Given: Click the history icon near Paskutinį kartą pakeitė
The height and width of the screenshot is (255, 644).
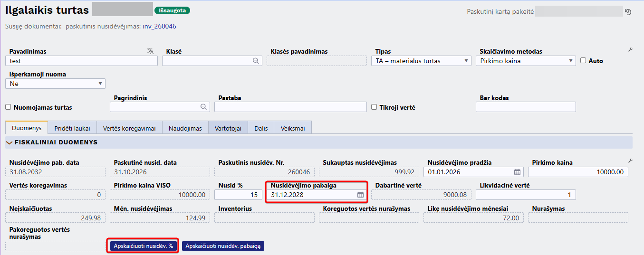Looking at the screenshot, I should [x=628, y=12].
